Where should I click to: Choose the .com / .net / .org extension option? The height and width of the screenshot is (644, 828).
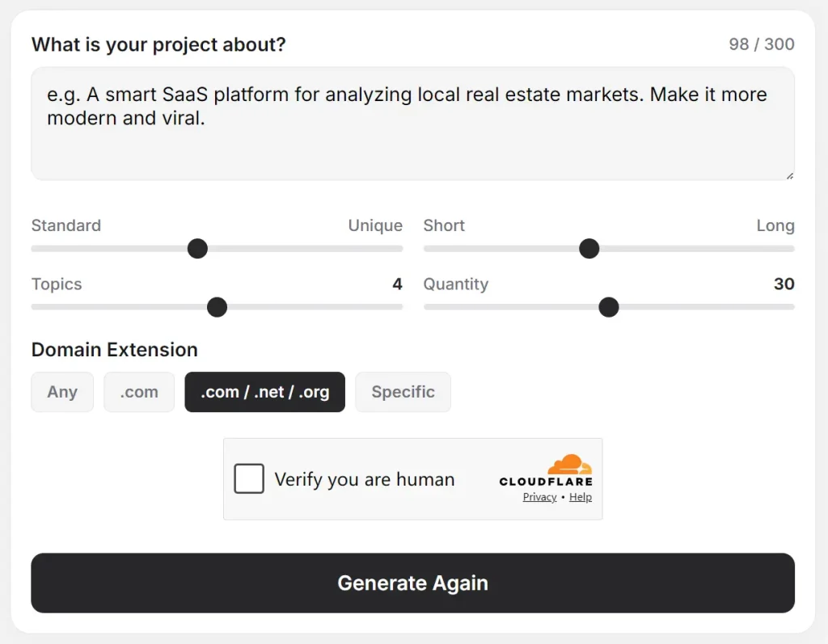(264, 392)
